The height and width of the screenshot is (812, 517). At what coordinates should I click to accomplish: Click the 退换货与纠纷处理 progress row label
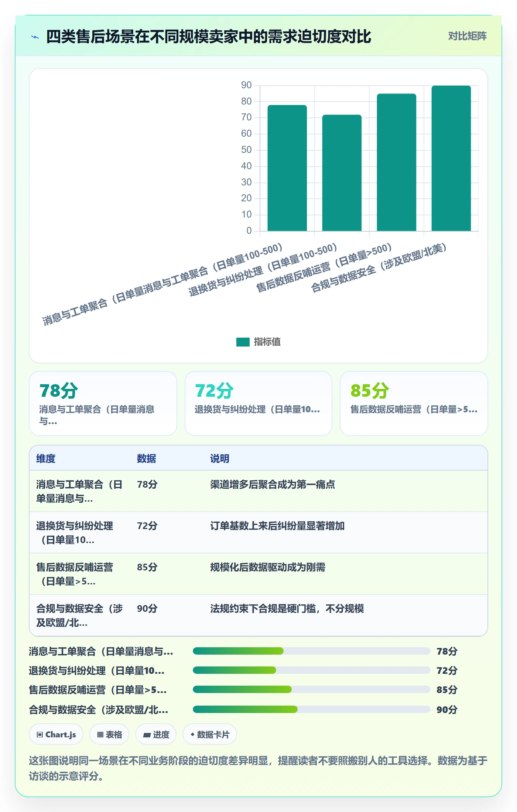coord(97,671)
